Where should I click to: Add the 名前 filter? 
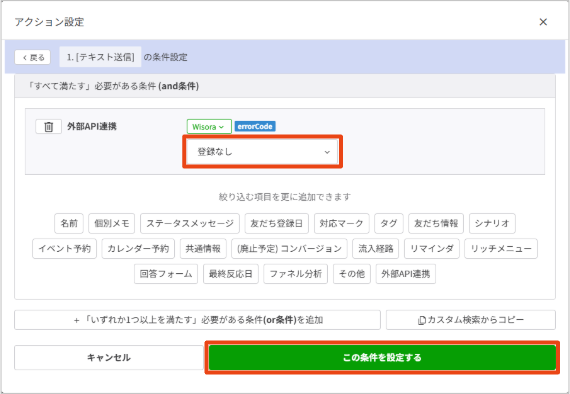click(x=69, y=223)
